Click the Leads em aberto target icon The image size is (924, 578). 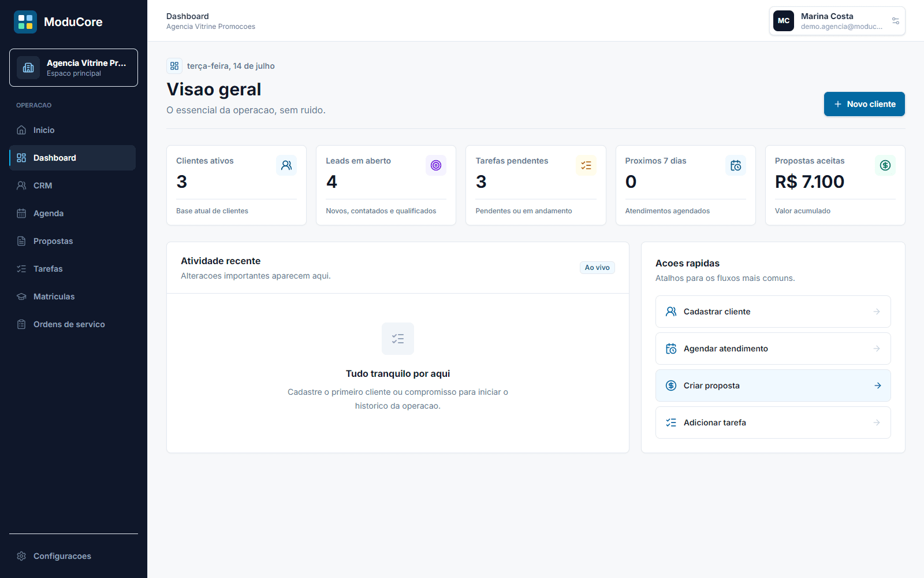pyautogui.click(x=436, y=165)
